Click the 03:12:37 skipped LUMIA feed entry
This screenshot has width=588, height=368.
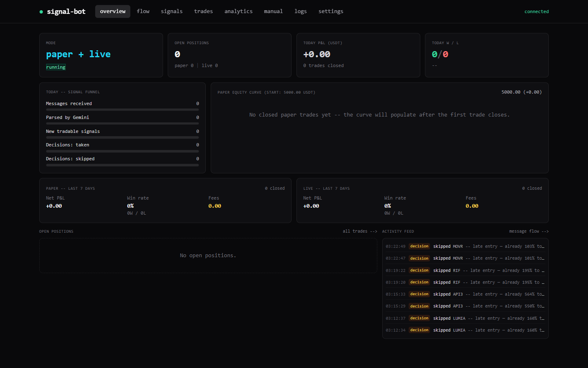(465, 319)
